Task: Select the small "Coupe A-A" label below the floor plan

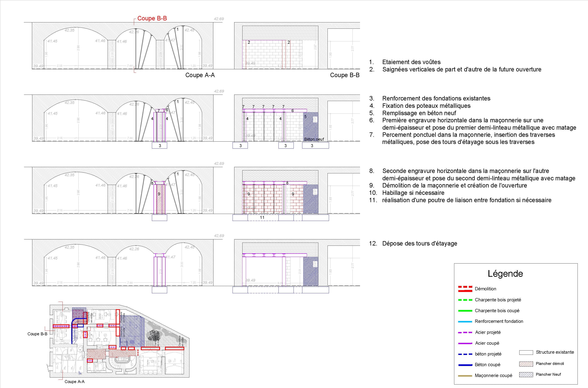Action: [x=75, y=382]
